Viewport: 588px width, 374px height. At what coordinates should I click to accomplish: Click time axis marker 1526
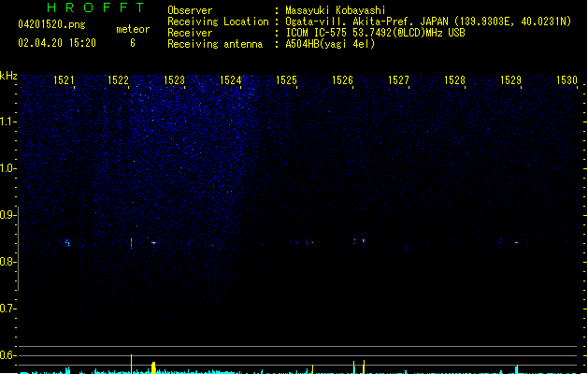tap(342, 80)
